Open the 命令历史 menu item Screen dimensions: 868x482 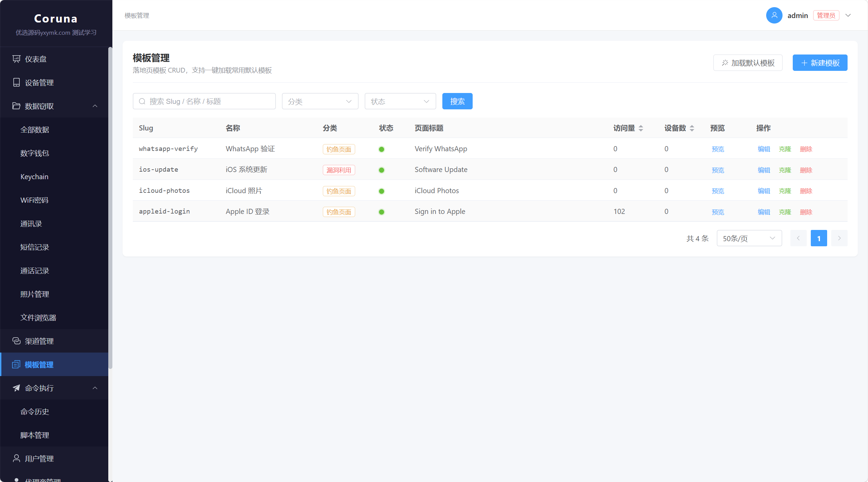(x=54, y=411)
